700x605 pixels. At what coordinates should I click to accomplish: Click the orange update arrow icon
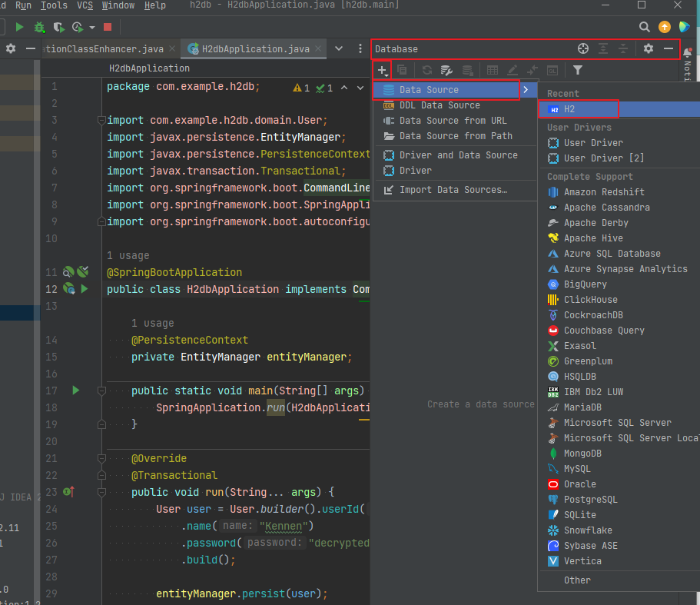coord(665,27)
